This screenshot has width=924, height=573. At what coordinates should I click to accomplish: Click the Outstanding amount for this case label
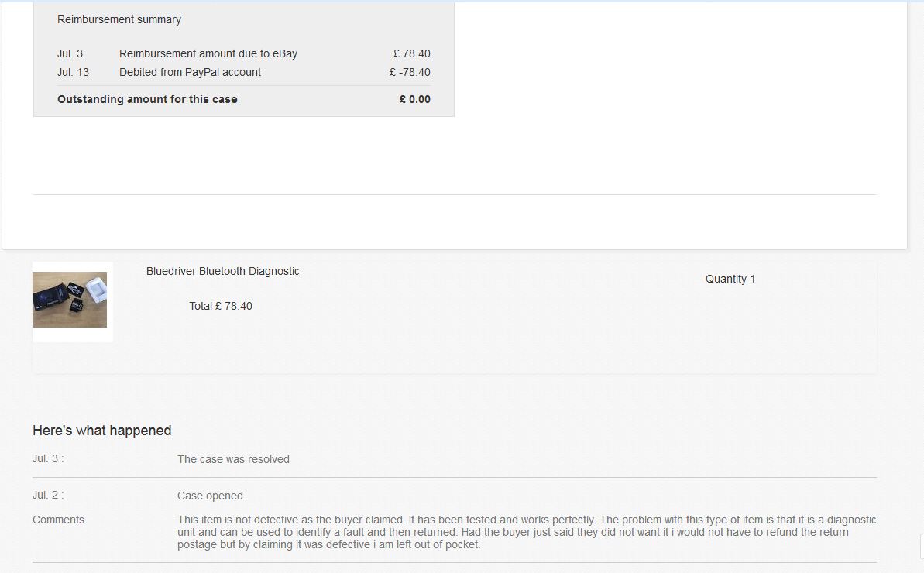[147, 99]
